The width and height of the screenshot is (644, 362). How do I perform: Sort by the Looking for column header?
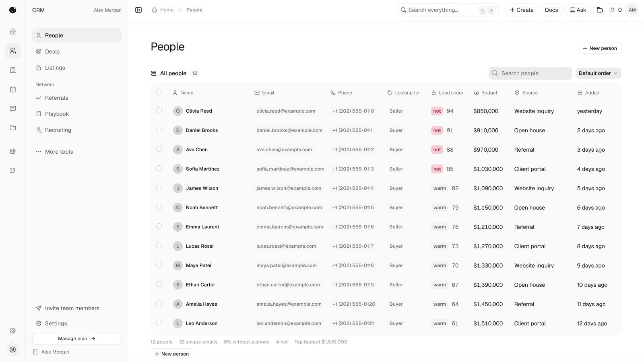click(x=404, y=93)
